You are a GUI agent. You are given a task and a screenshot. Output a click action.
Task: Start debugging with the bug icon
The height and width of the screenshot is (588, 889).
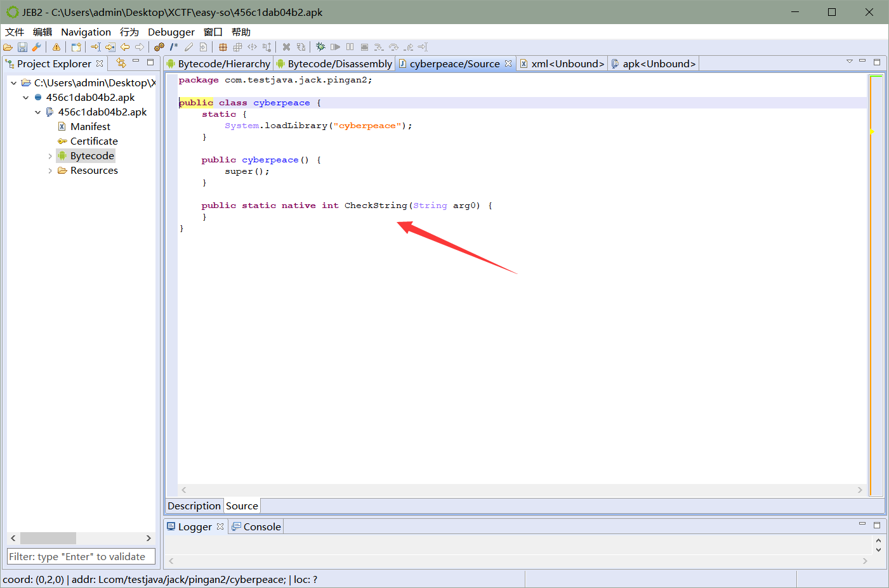tap(320, 47)
